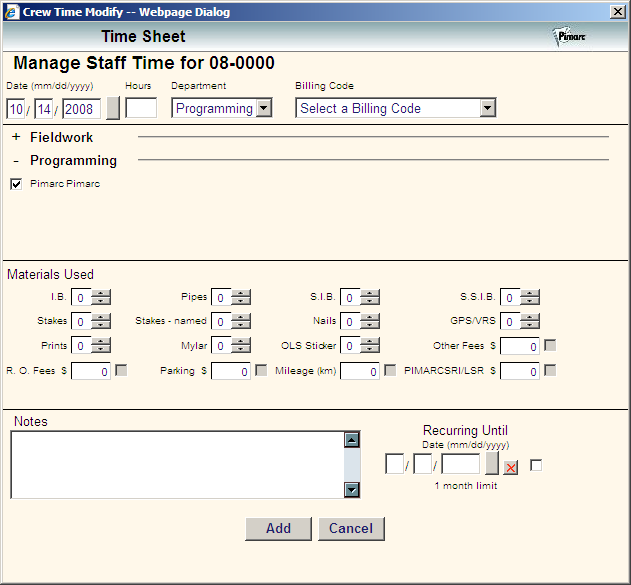
Task: Toggle the PIMARCSRI/LSR checkbox
Action: click(x=550, y=370)
